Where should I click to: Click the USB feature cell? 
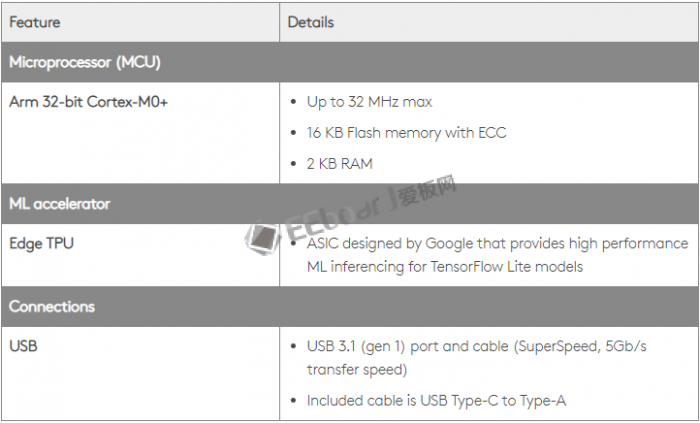pos(24,345)
